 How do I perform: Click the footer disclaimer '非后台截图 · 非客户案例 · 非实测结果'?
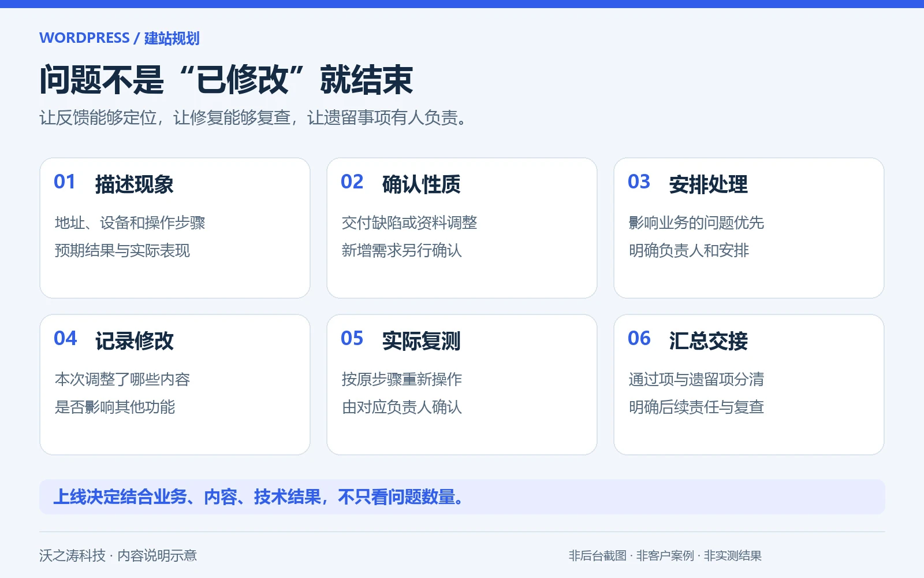click(x=665, y=555)
